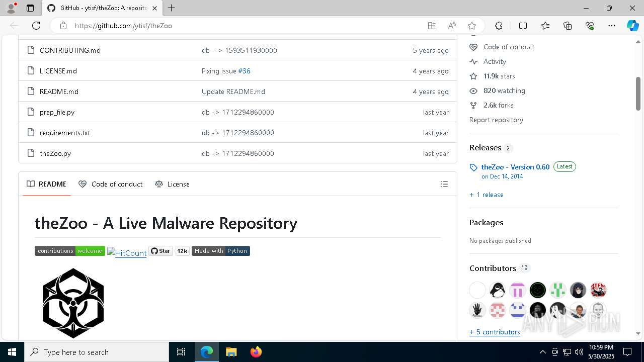The image size is (644, 362).
Task: Open the Contributors section heading
Action: click(x=493, y=268)
